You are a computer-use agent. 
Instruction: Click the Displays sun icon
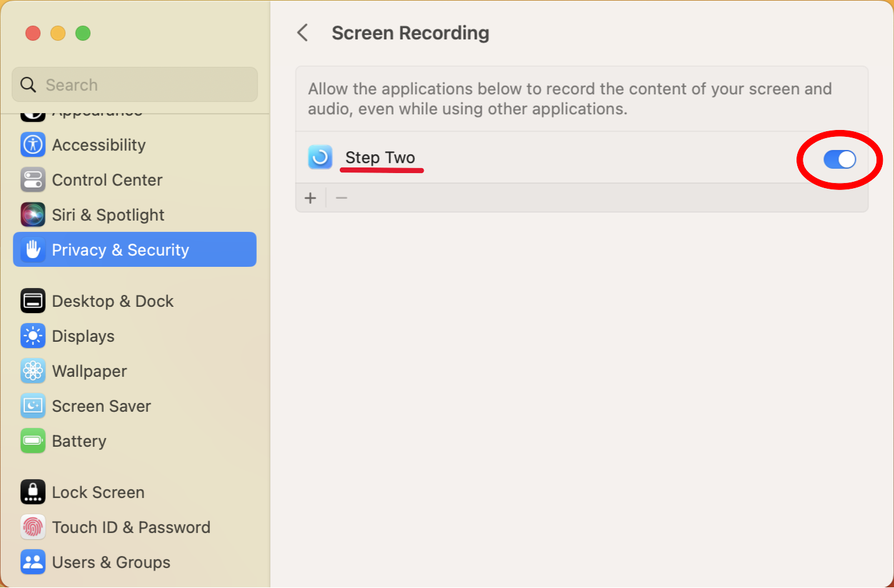(33, 336)
